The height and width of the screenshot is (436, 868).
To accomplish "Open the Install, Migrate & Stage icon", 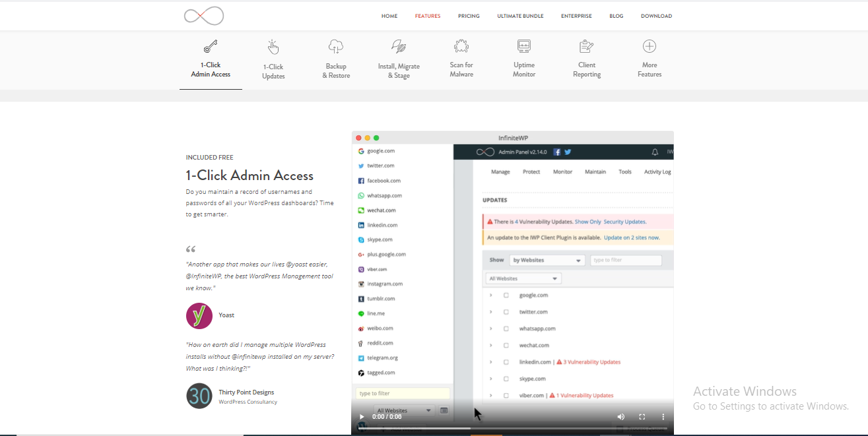I will point(399,46).
